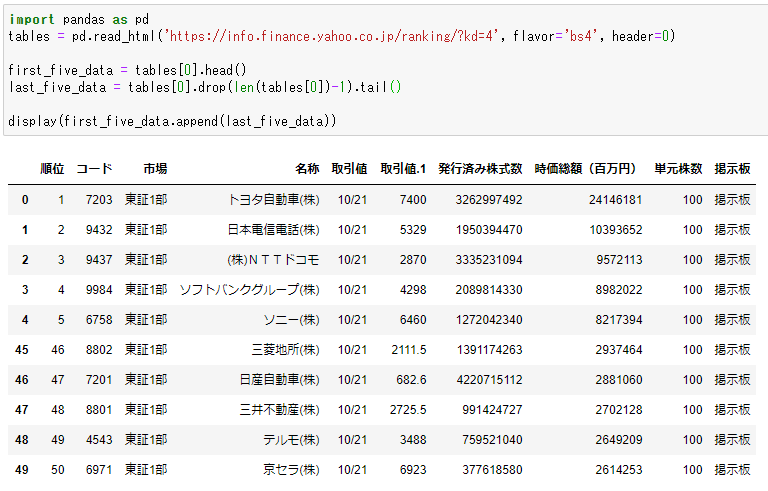The height and width of the screenshot is (491, 768).
Task: Select the ソニー(株) name cell
Action: click(291, 319)
